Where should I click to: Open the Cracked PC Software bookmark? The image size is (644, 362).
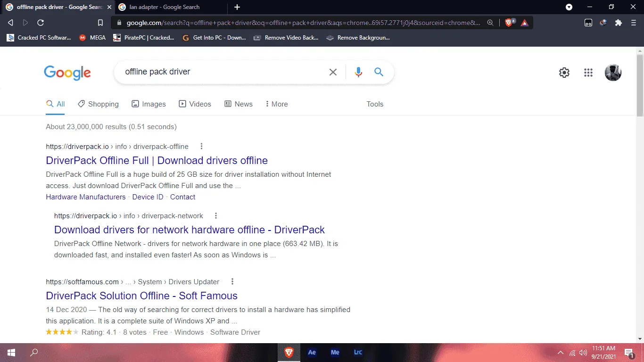pos(39,38)
